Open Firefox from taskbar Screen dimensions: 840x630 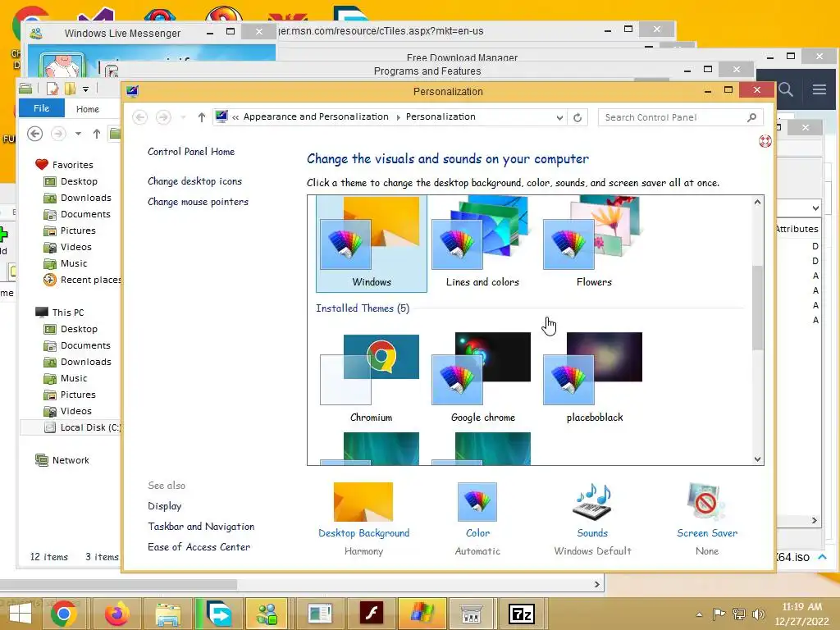pyautogui.click(x=116, y=614)
